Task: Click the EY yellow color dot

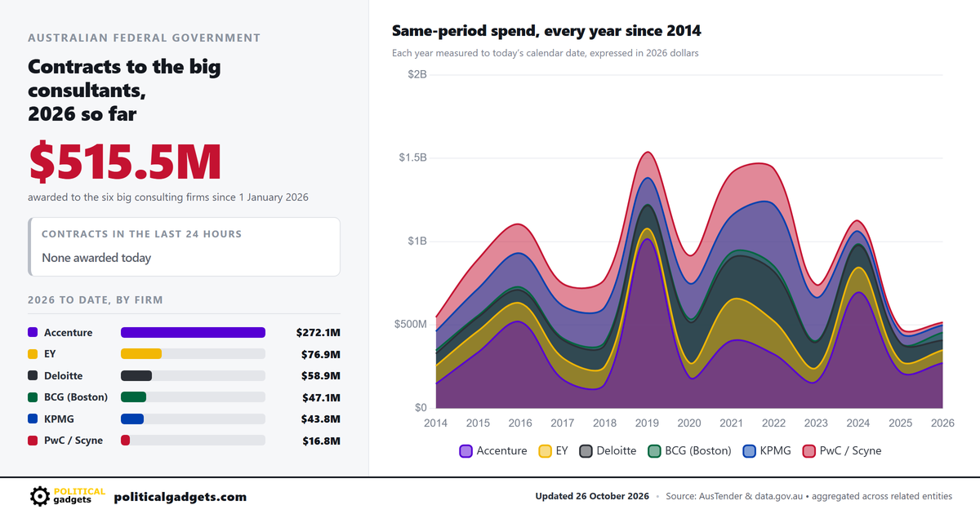Action: tap(33, 354)
